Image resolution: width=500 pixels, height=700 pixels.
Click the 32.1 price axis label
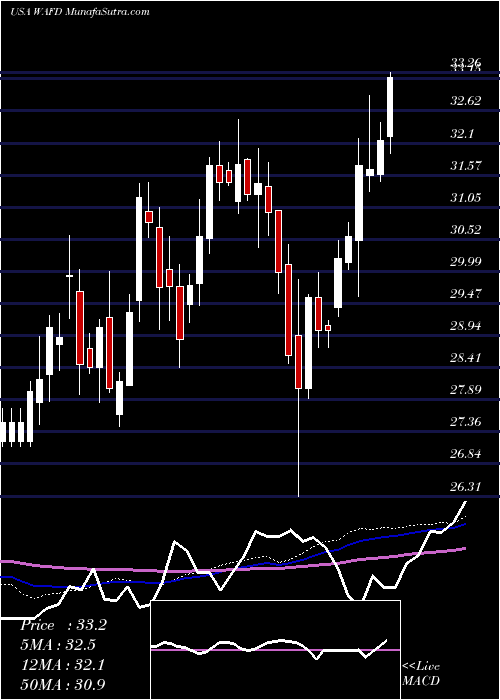[x=462, y=133]
